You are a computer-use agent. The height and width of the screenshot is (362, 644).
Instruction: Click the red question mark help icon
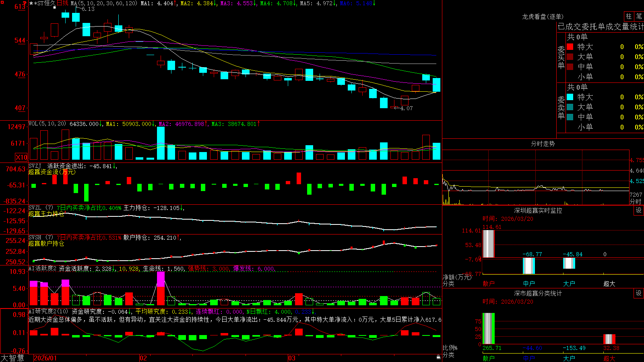click(x=25, y=4)
